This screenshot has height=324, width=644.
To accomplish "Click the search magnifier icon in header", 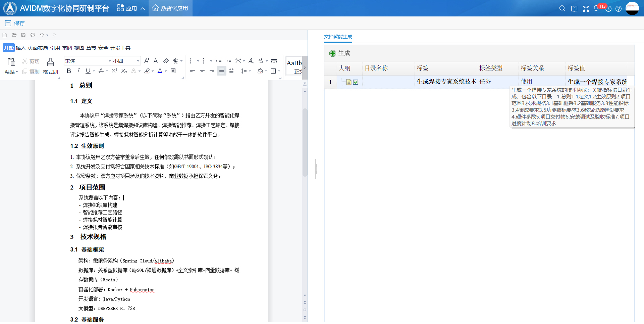I will pos(562,8).
